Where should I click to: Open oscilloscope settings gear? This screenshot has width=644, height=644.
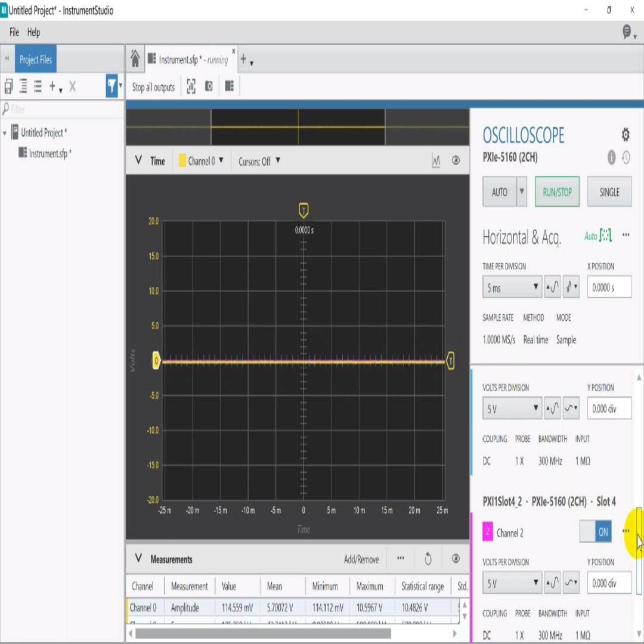pyautogui.click(x=625, y=134)
